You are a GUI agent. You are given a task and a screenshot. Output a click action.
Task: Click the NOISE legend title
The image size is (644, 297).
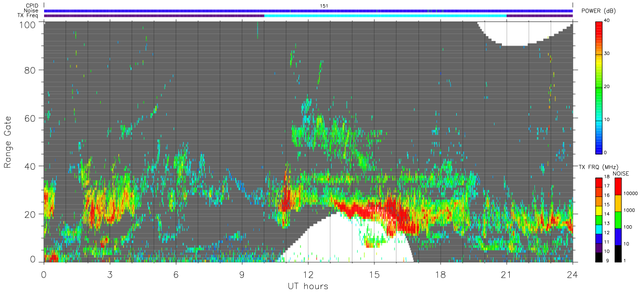(621, 173)
